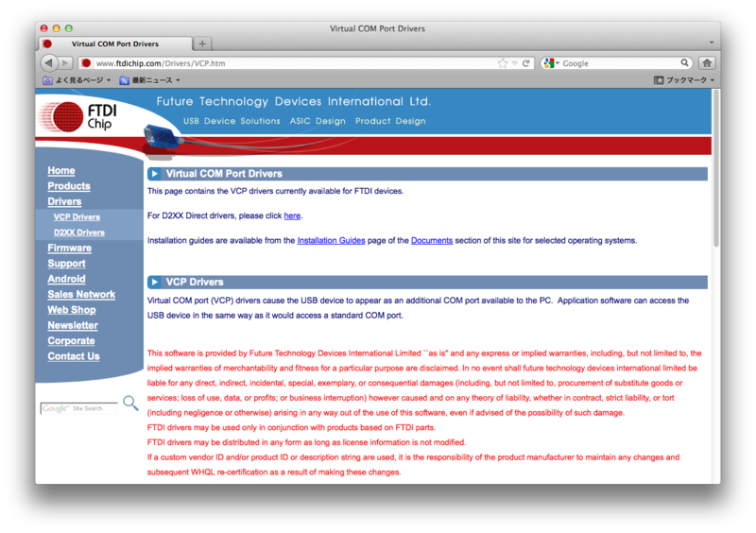Open the Newsletter link
756x533 pixels.
[73, 325]
